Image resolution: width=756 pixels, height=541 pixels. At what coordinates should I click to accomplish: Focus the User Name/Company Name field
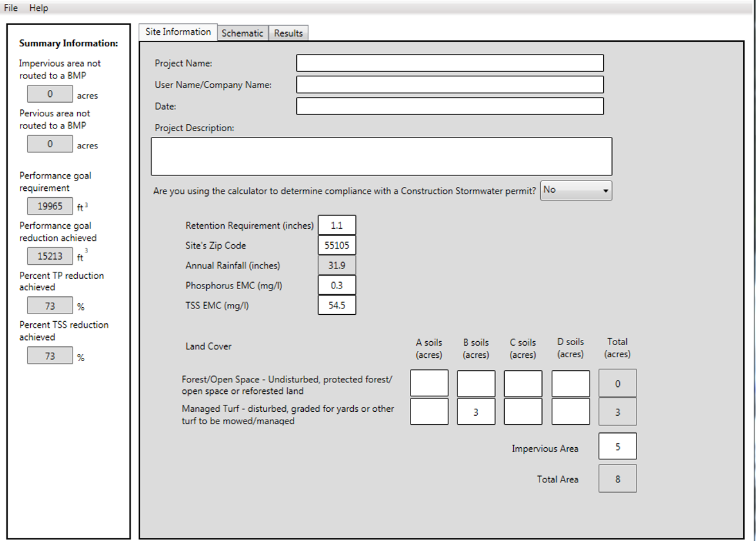pos(450,85)
